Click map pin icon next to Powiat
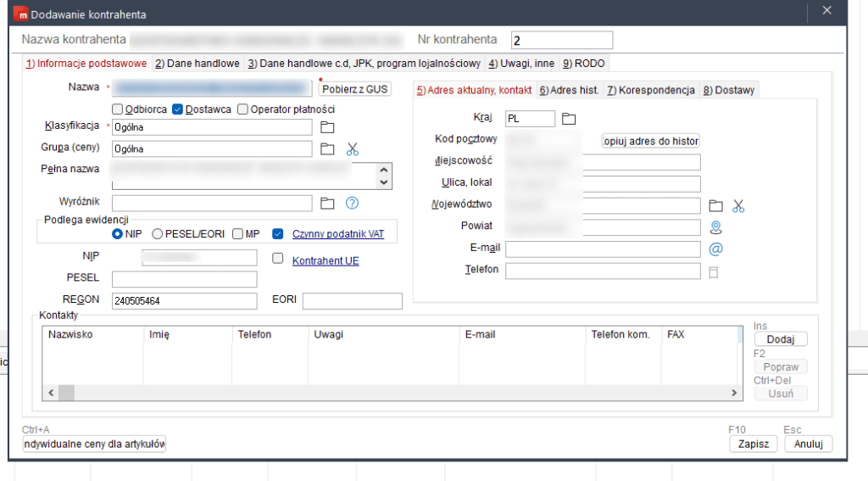Viewport: 868px width, 481px height. pyautogui.click(x=715, y=227)
